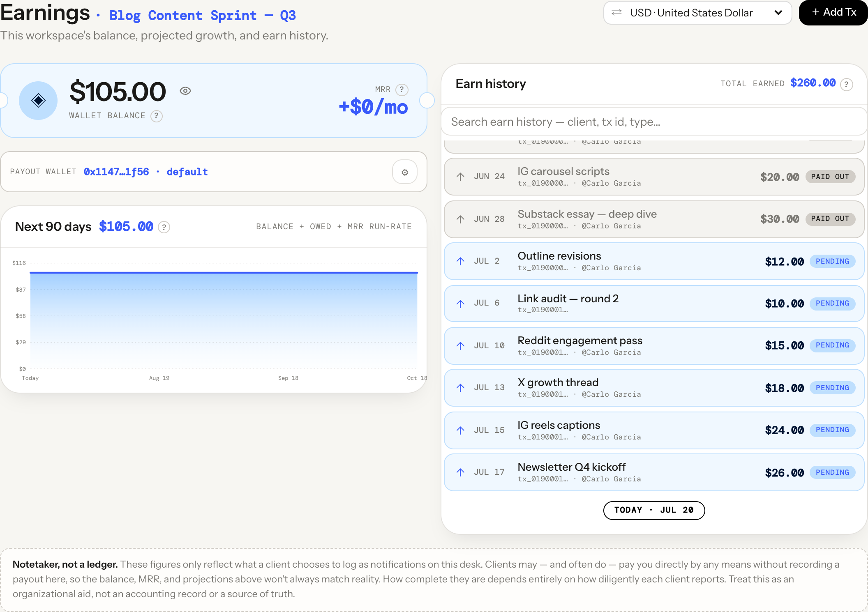Screen dimensions: 868x612
Task: Click the wallet diamond icon
Action: 38,100
